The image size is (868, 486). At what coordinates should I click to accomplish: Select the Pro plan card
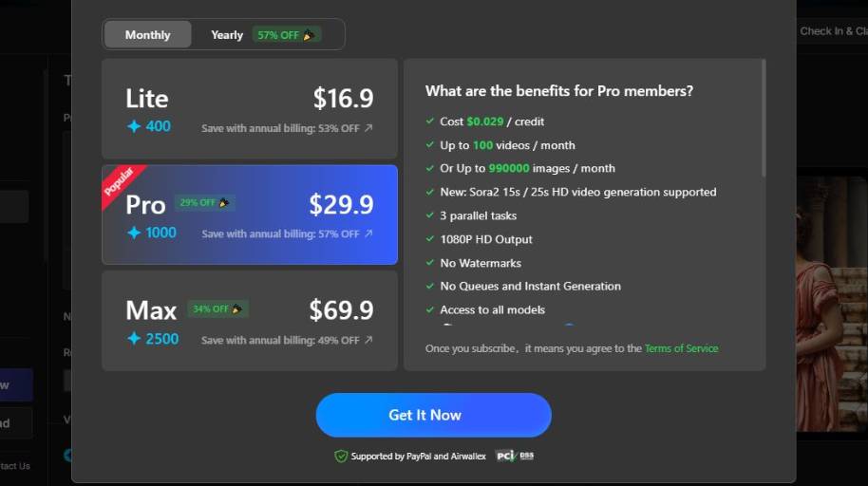pos(249,215)
